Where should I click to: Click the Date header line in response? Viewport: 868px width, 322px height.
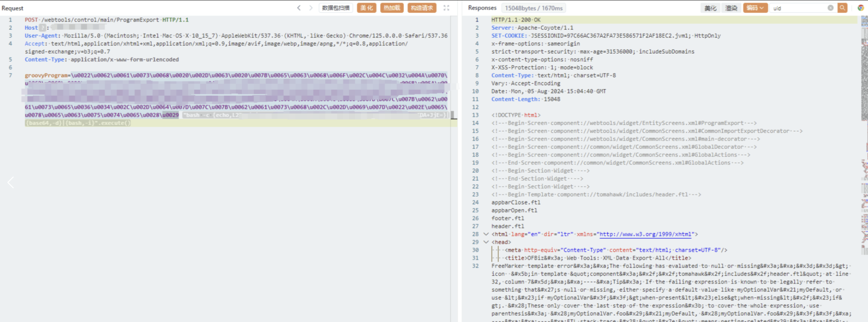click(x=549, y=91)
